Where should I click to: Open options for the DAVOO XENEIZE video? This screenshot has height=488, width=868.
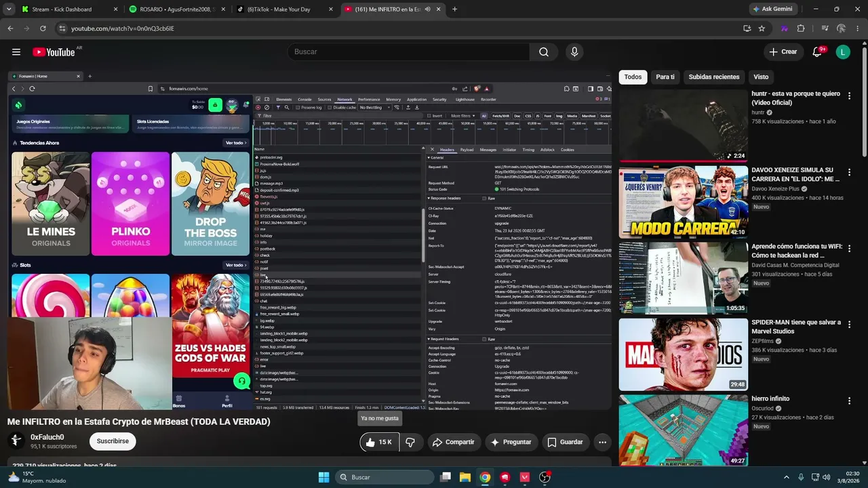click(x=849, y=173)
